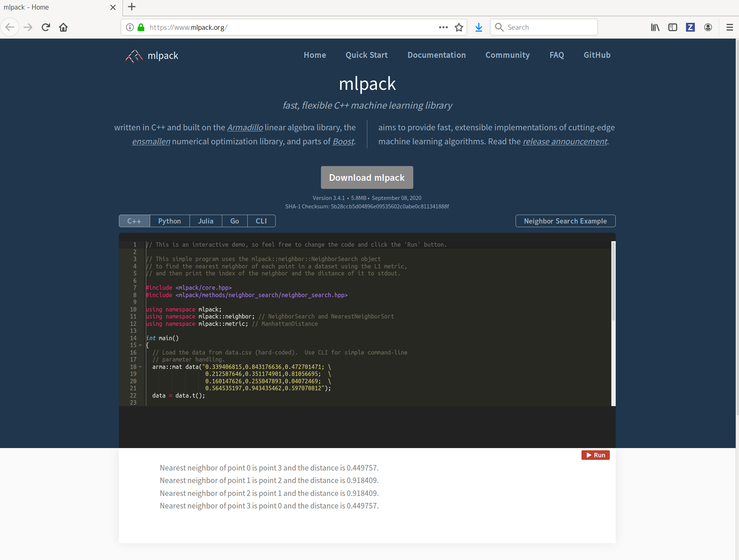Toggle the sidebar view icon

(x=673, y=27)
